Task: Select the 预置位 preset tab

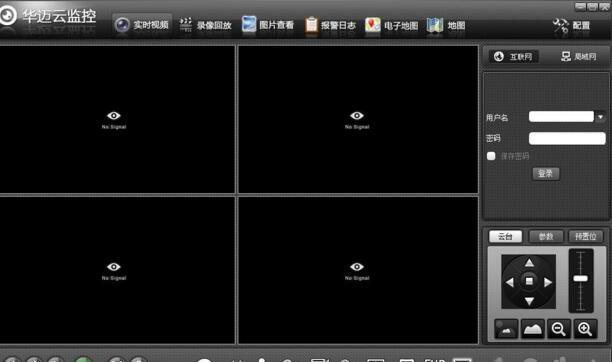Action: point(585,236)
